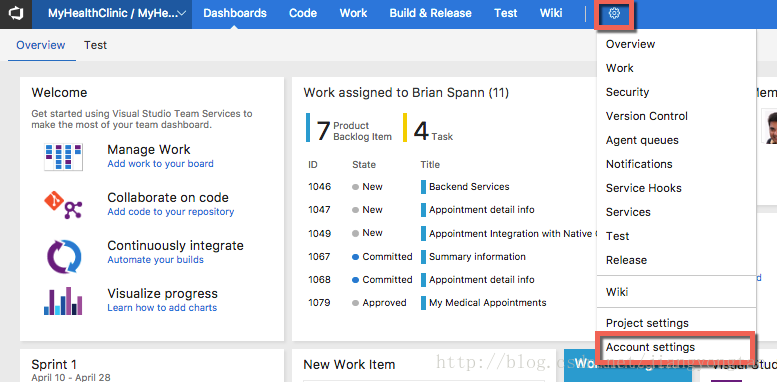The image size is (777, 382).
Task: Open work item 1068 Appointment detail info
Action: pos(482,280)
